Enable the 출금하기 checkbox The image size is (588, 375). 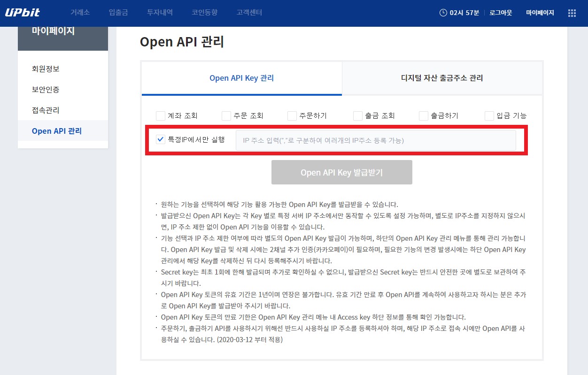pyautogui.click(x=424, y=115)
